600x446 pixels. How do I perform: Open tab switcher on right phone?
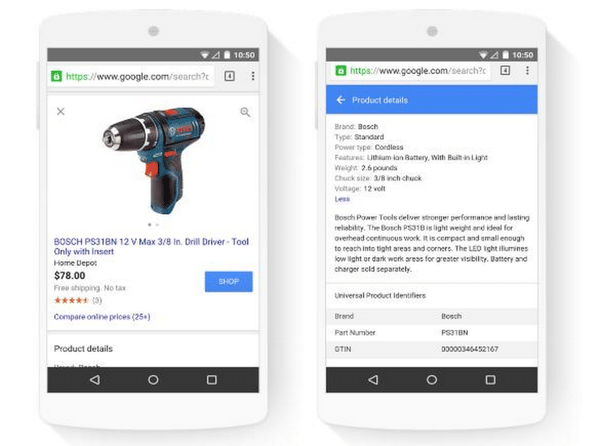[x=505, y=70]
